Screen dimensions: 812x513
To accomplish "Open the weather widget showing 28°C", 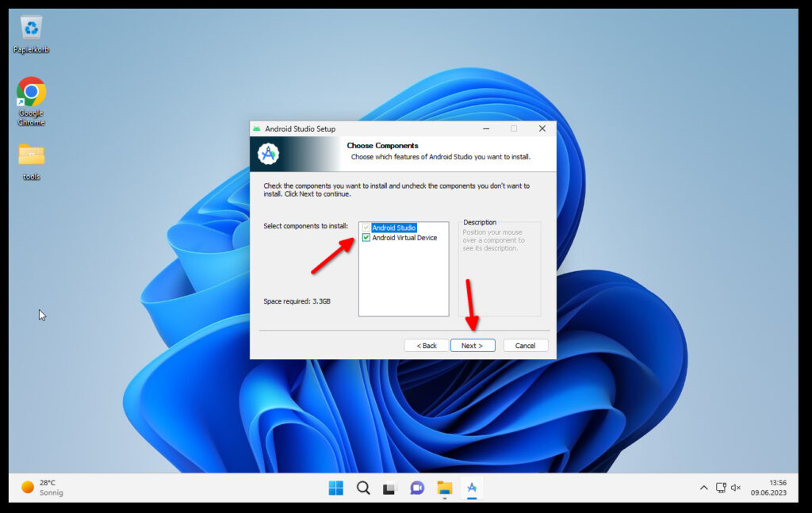I will pos(42,488).
